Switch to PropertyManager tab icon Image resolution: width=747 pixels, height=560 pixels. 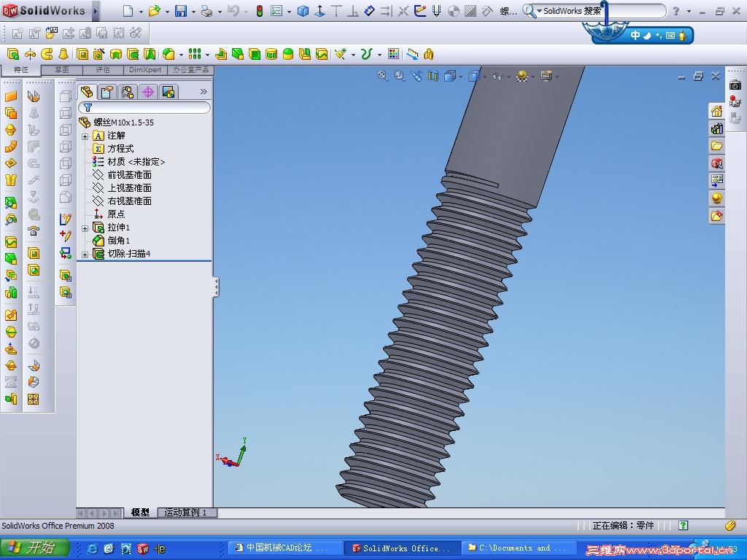pyautogui.click(x=107, y=92)
